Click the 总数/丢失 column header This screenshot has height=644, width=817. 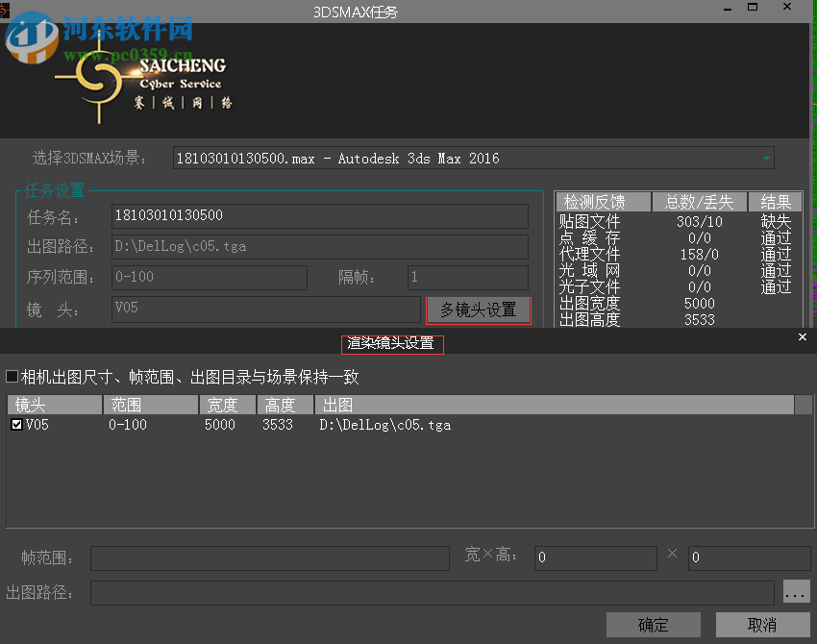pos(699,202)
